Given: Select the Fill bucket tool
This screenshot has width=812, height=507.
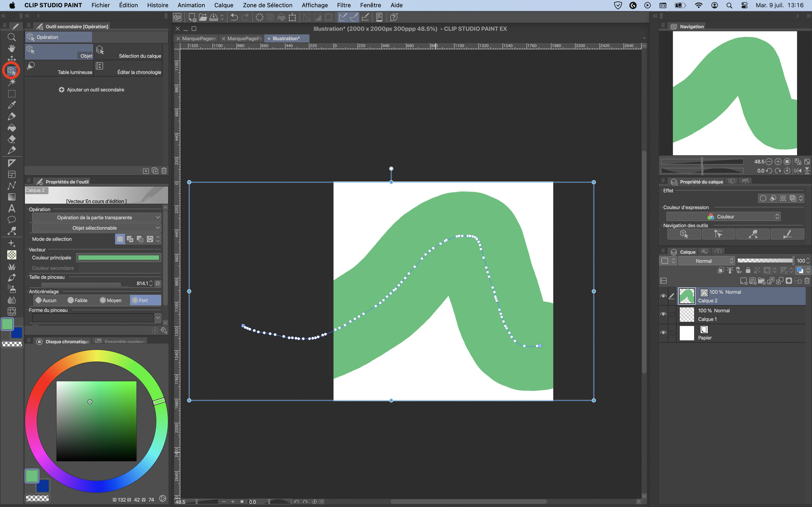Looking at the screenshot, I should point(11,128).
